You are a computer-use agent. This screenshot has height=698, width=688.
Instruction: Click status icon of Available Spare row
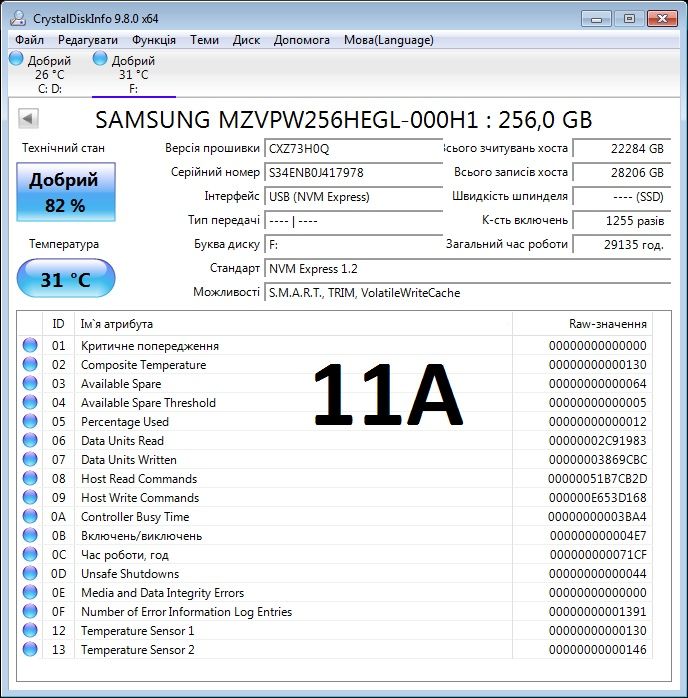(x=30, y=383)
